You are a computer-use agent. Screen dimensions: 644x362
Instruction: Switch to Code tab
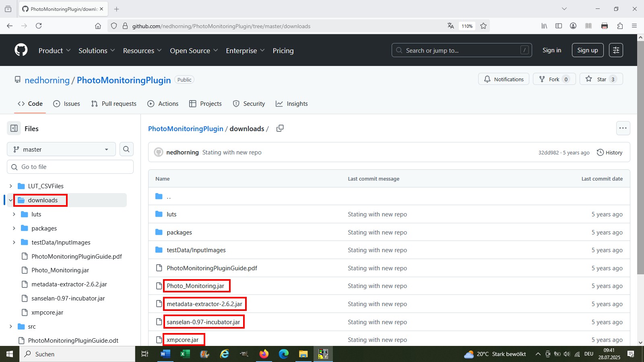tap(30, 103)
